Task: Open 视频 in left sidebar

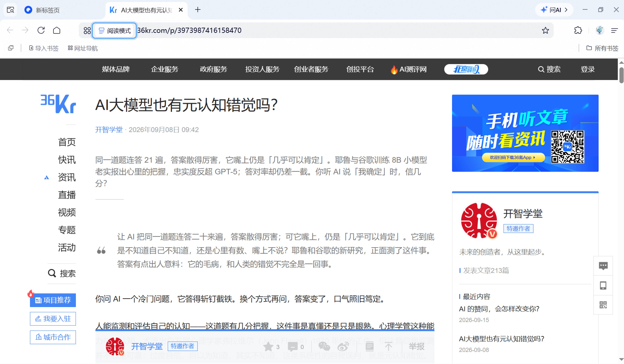Action: (67, 212)
